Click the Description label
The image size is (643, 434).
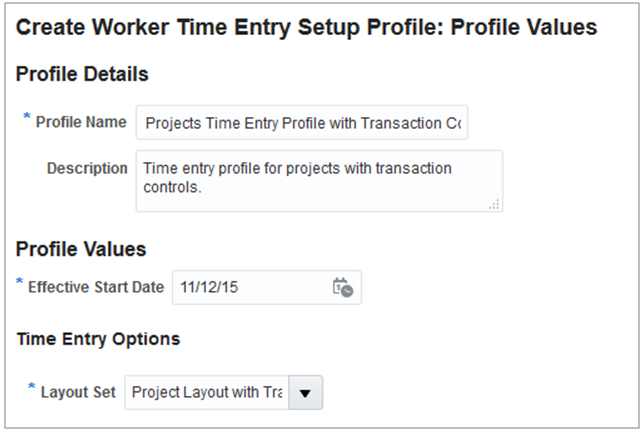coord(87,168)
